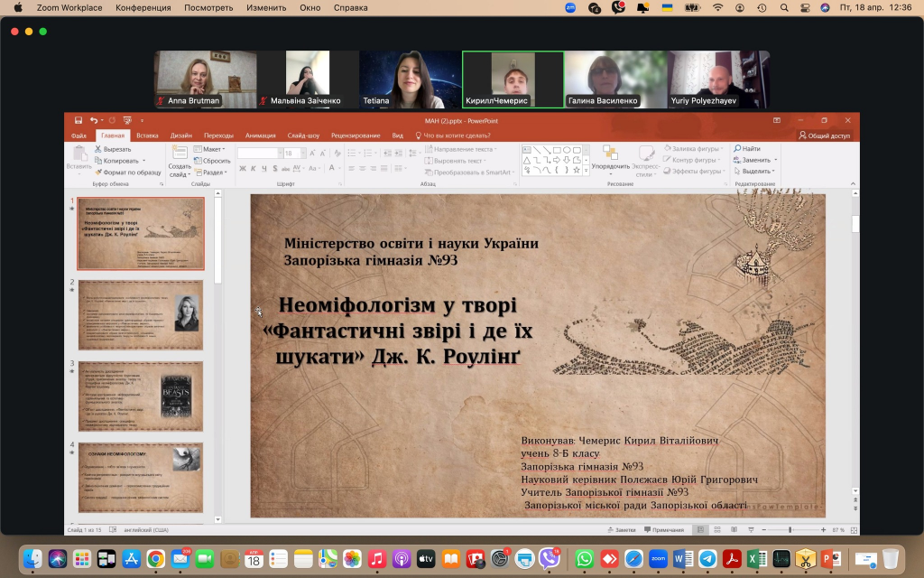The width and height of the screenshot is (924, 578).
Task: Select slide 3 thumbnail in slide panel
Action: (140, 396)
